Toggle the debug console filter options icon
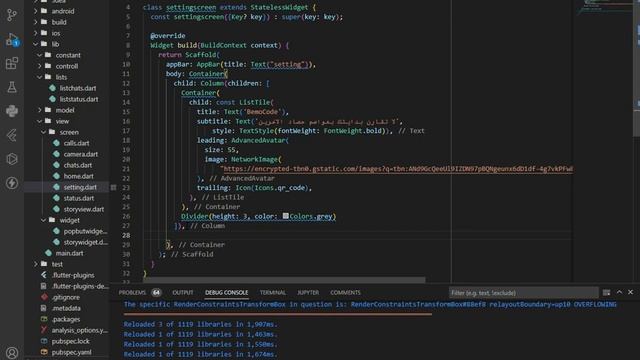The image size is (640, 360). point(607,292)
